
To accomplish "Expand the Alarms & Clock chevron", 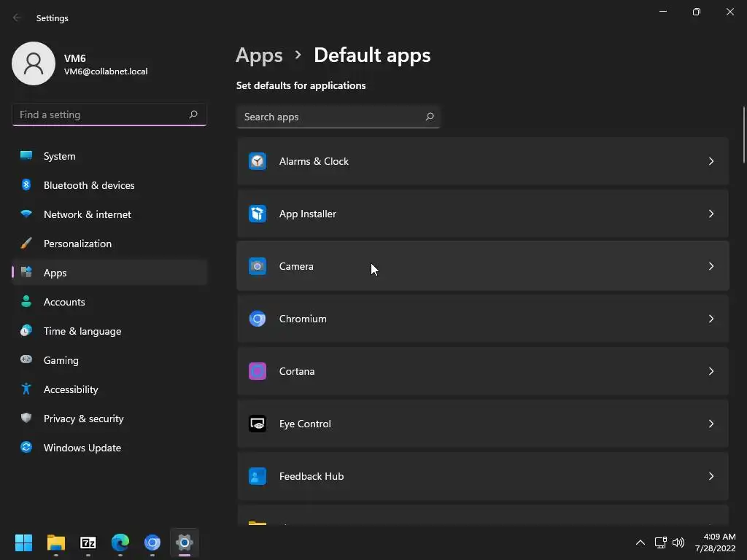I will coord(711,161).
